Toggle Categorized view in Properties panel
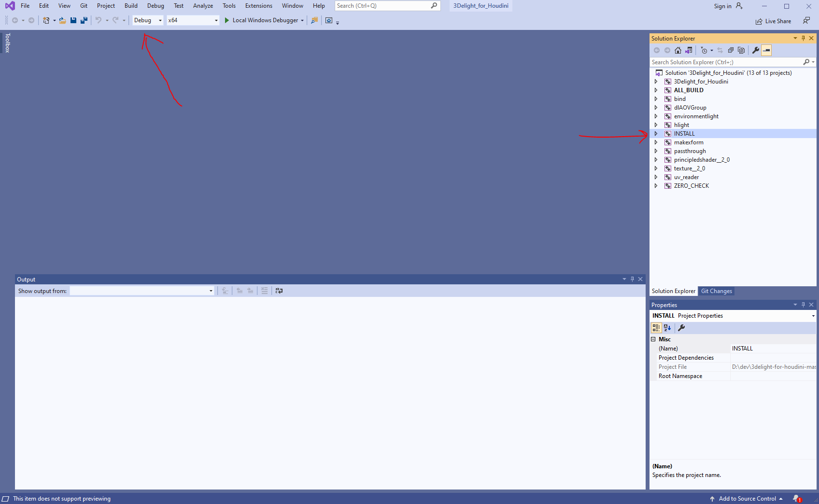Screen dimensions: 819x504 tap(656, 328)
